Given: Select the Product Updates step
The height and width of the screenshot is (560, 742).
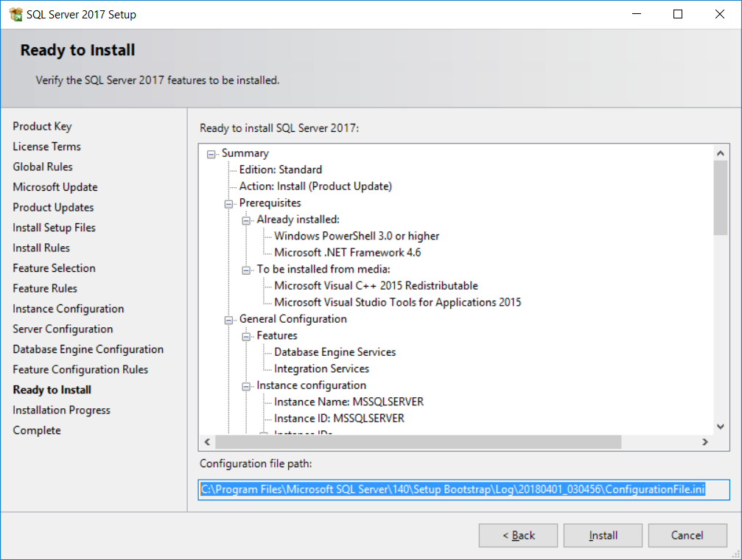Looking at the screenshot, I should [x=53, y=207].
